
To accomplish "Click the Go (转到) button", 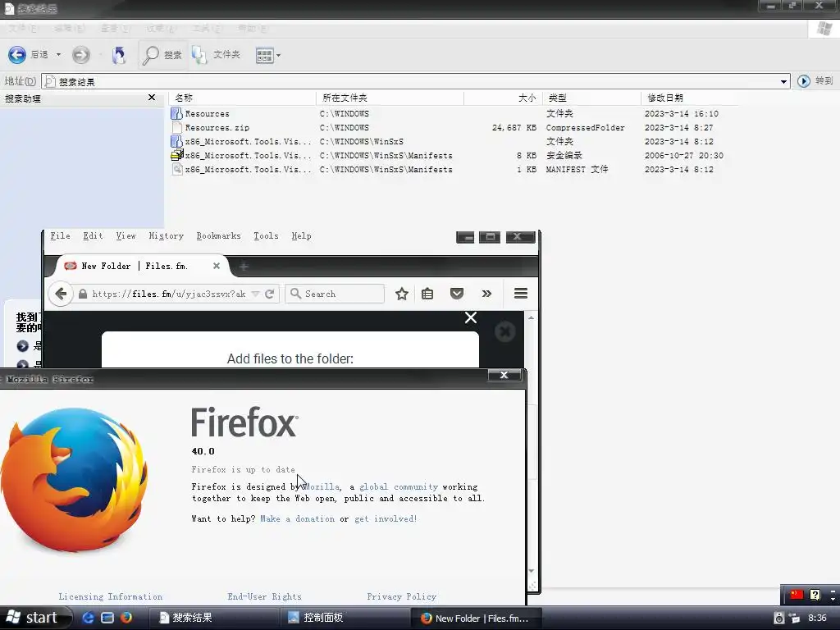I will (x=815, y=81).
